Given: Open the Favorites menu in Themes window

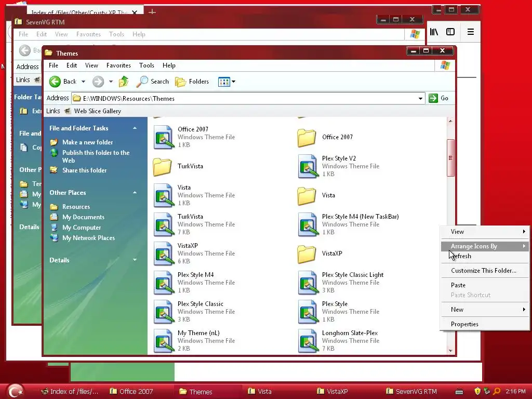Looking at the screenshot, I should click(118, 65).
